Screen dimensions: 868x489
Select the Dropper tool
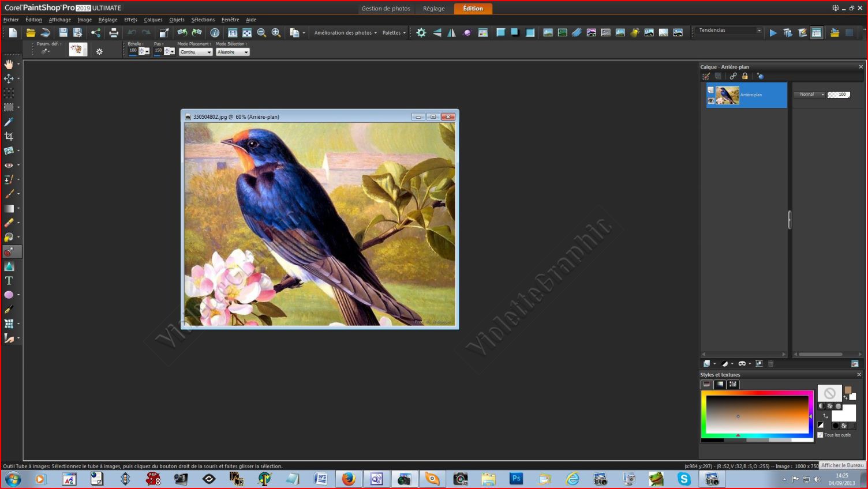[9, 122]
